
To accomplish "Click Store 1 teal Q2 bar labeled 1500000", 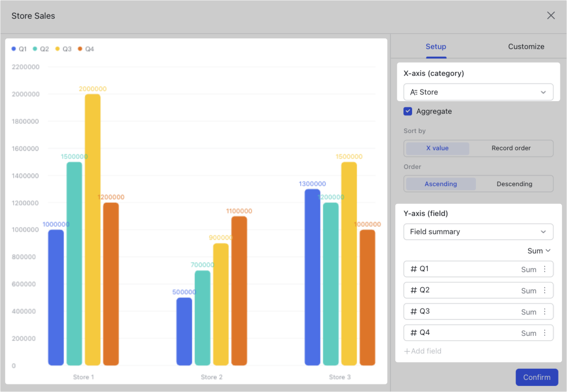I will (x=74, y=264).
